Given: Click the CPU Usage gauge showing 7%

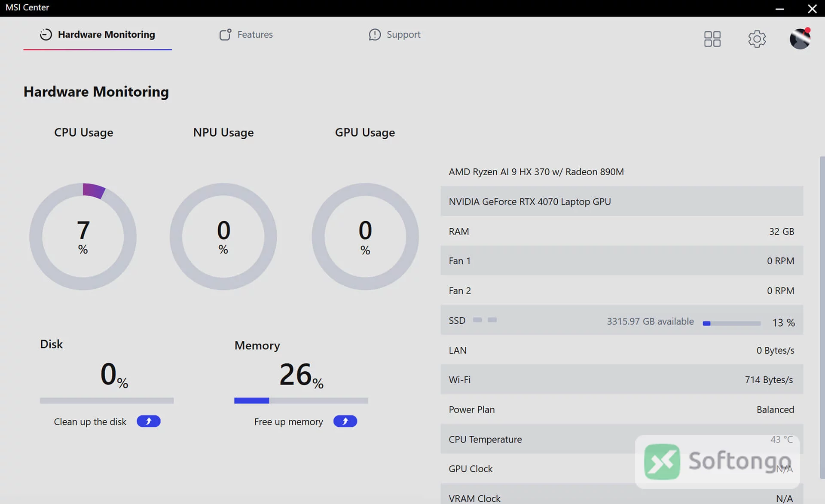Looking at the screenshot, I should [x=83, y=237].
